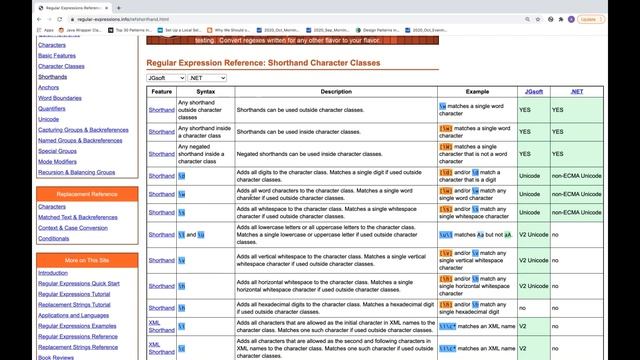Open the Introduction link
Viewport: 640px width, 360px height.
[x=53, y=273]
